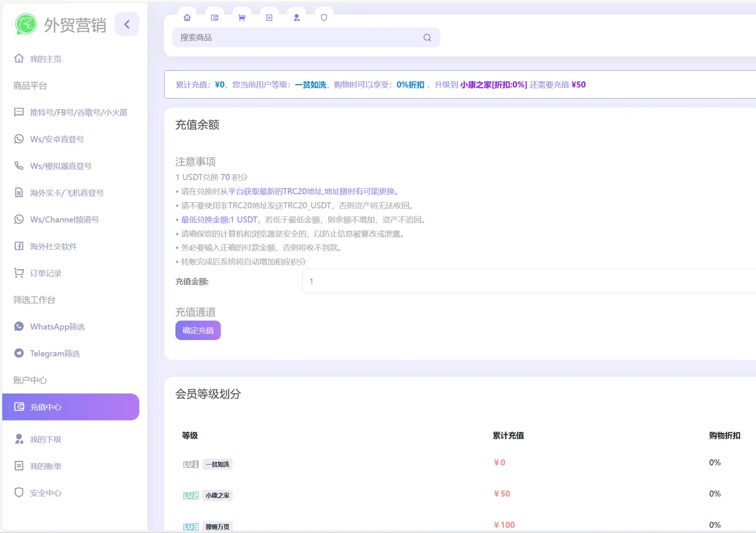Collapse the sidebar with the chevron button

click(127, 24)
